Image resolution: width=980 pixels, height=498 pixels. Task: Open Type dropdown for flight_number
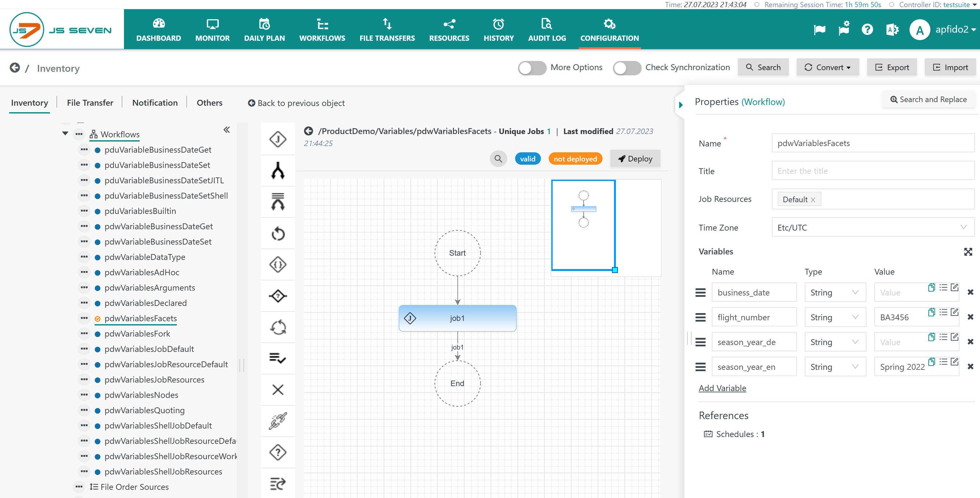(x=835, y=317)
